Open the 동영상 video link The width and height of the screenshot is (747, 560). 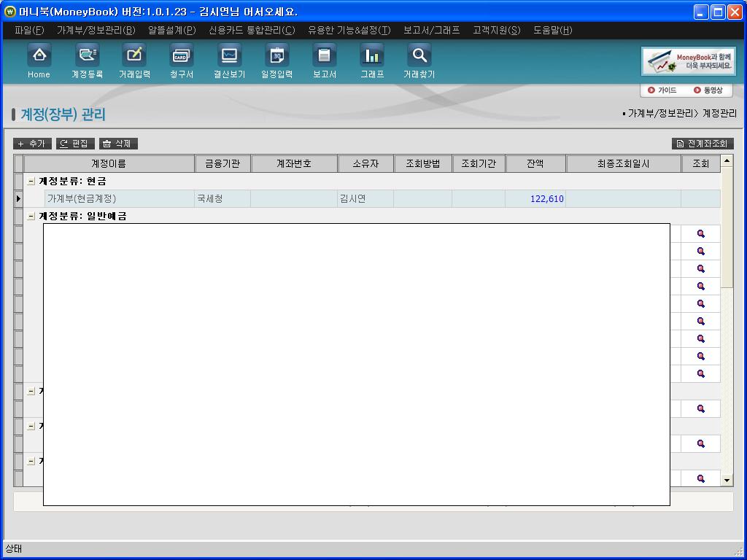click(708, 90)
